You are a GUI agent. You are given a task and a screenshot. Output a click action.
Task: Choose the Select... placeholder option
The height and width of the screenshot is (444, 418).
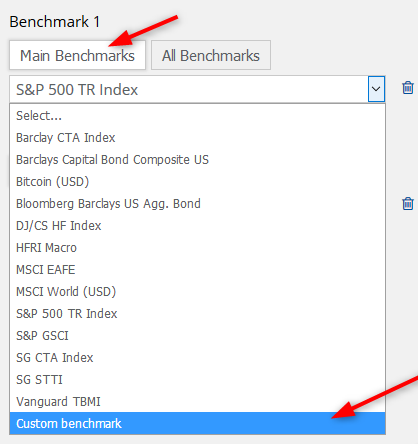[x=197, y=116]
